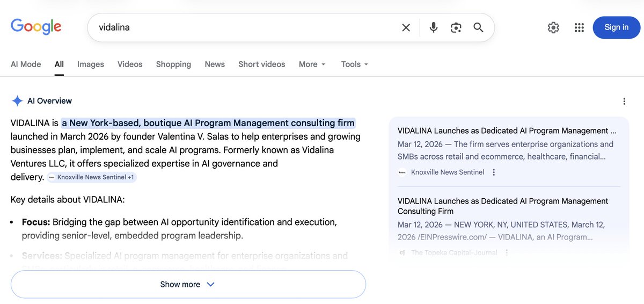The image size is (644, 304).
Task: Click snippet starting 'NEW YORK, NY, UNITED STATES'
Action: click(502, 231)
